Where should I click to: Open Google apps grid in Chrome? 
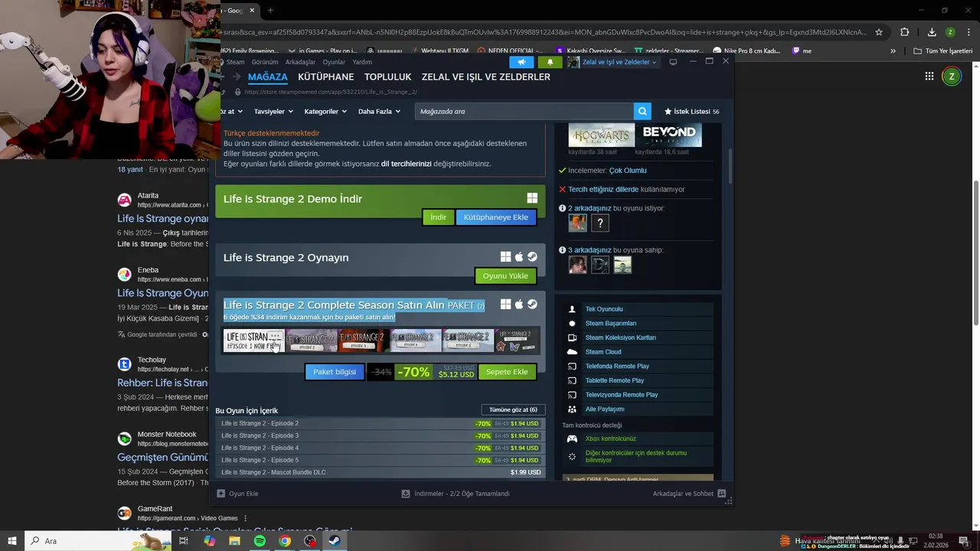(x=929, y=76)
